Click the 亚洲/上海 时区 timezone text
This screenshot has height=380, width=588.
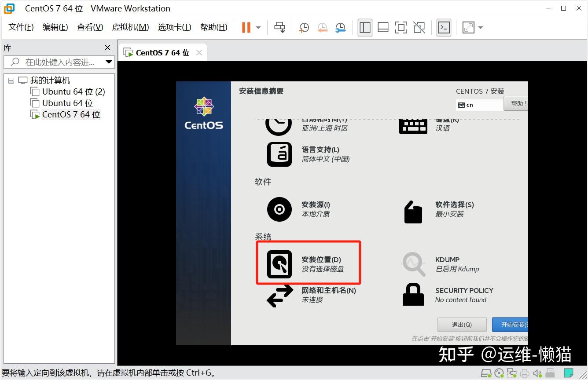(325, 128)
